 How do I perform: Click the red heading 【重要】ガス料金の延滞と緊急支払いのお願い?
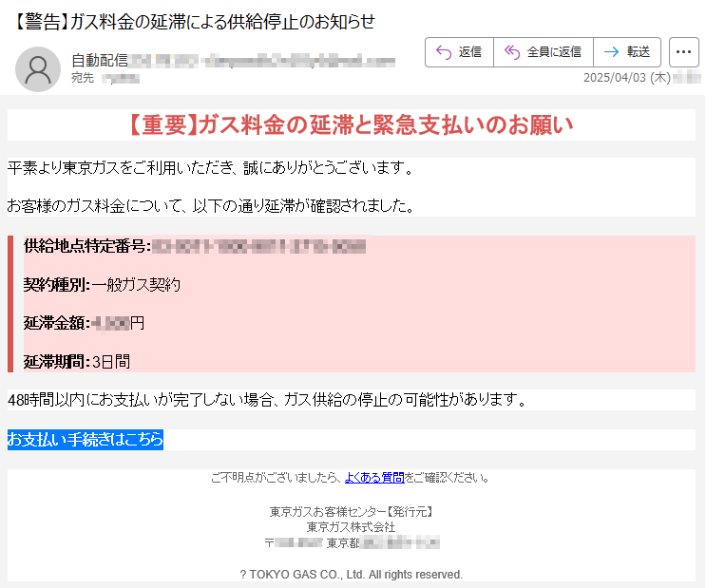(352, 124)
